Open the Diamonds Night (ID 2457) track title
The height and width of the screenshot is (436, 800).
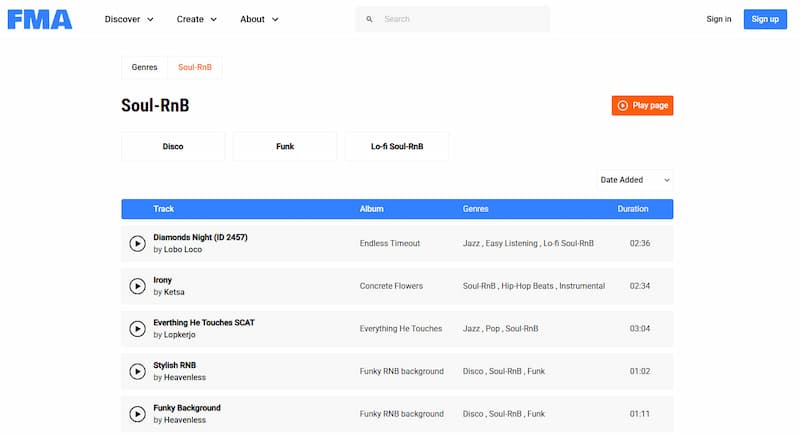[x=201, y=238]
